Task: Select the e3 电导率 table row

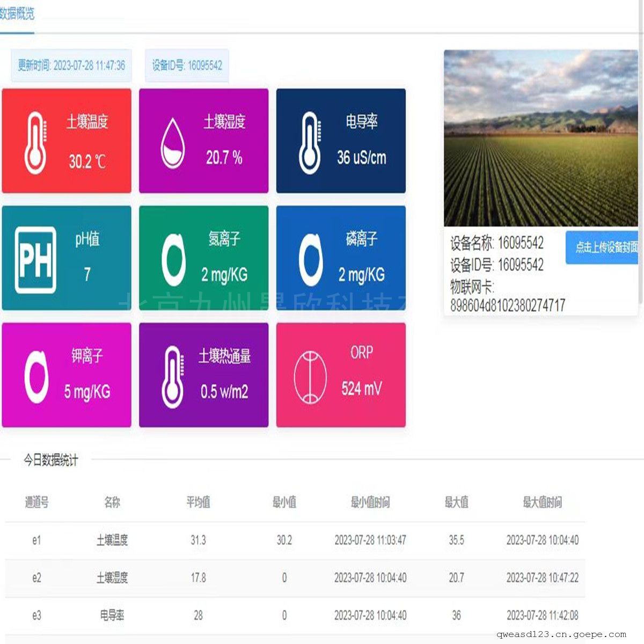Action: 294,616
